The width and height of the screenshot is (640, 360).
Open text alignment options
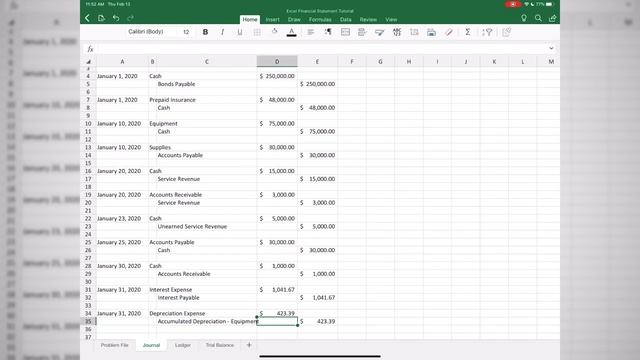311,32
